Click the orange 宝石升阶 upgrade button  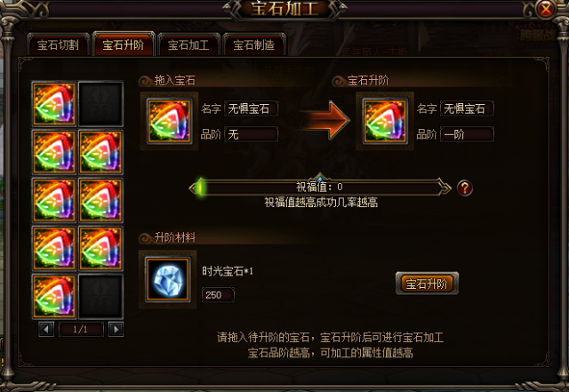tap(427, 284)
